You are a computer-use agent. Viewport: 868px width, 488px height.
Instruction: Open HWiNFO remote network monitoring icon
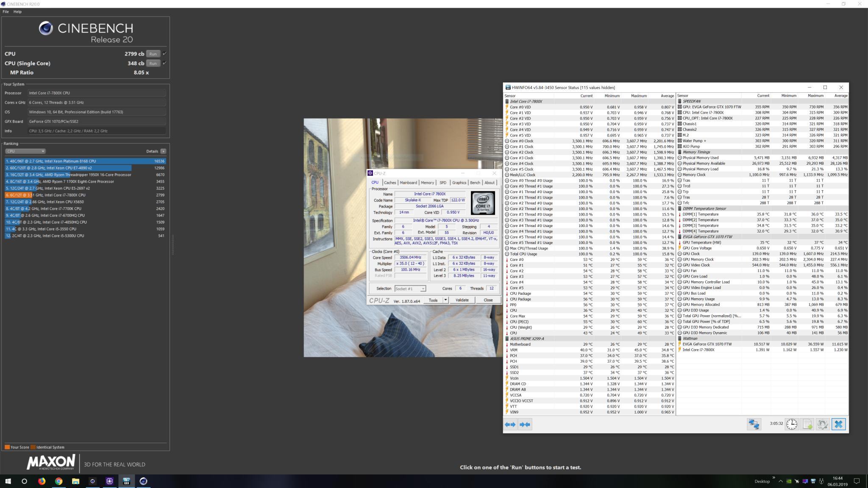pos(754,424)
